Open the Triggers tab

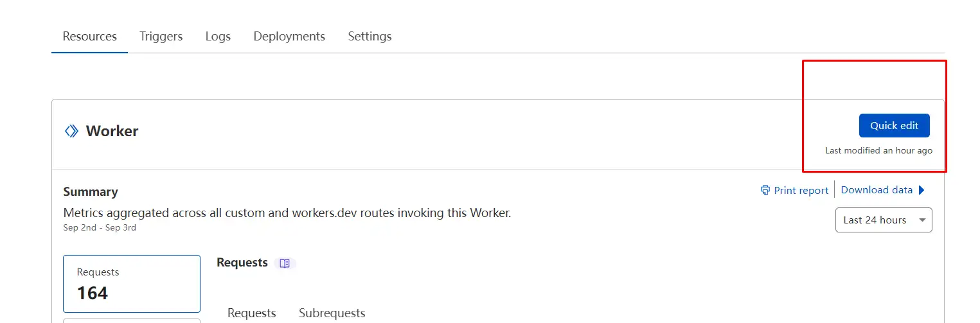tap(161, 37)
